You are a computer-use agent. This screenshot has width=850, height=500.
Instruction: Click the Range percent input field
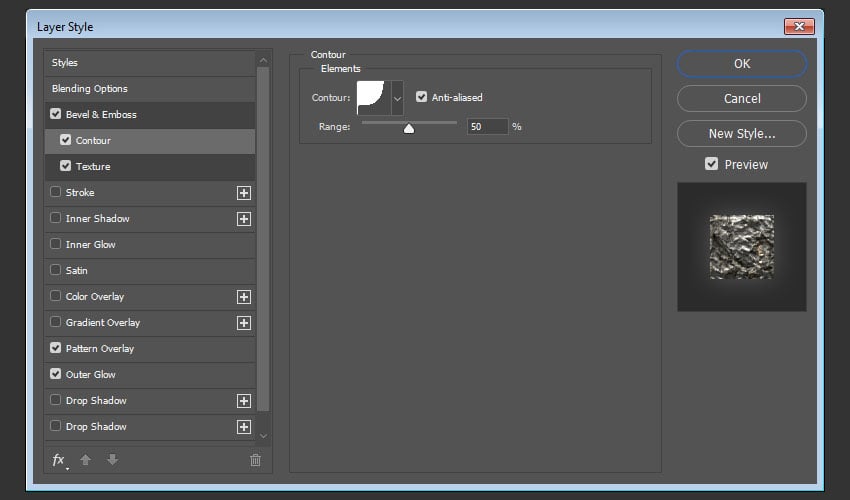(487, 126)
